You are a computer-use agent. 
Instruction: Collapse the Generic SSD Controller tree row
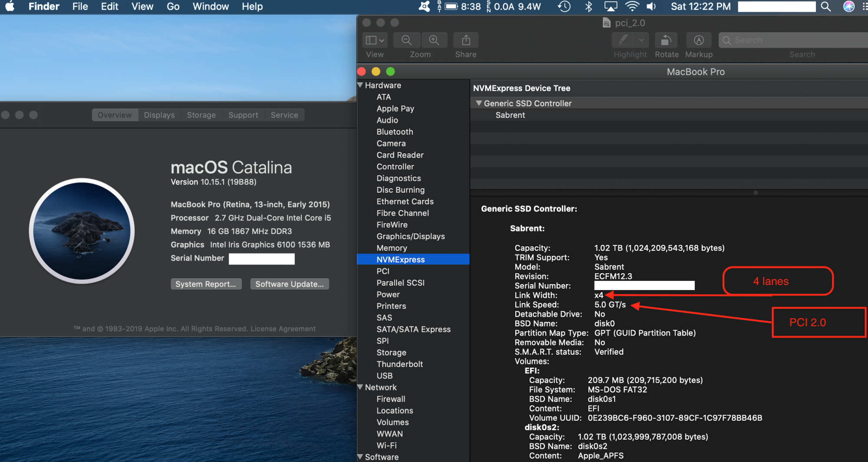click(479, 103)
